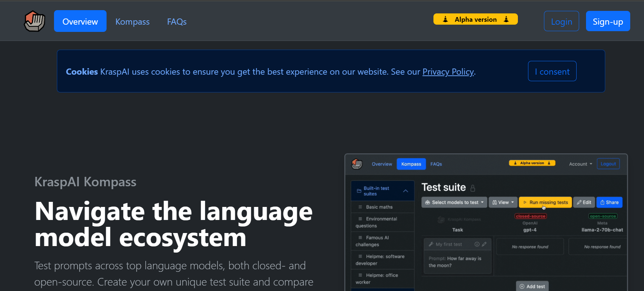
Task: Click the Kompass preview screenshot image
Action: coord(486,223)
